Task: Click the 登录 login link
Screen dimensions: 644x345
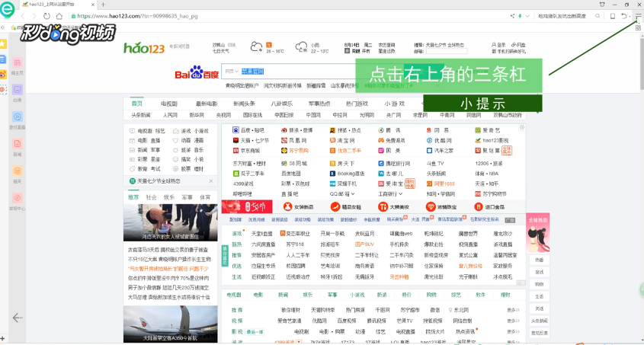Action: point(498,45)
